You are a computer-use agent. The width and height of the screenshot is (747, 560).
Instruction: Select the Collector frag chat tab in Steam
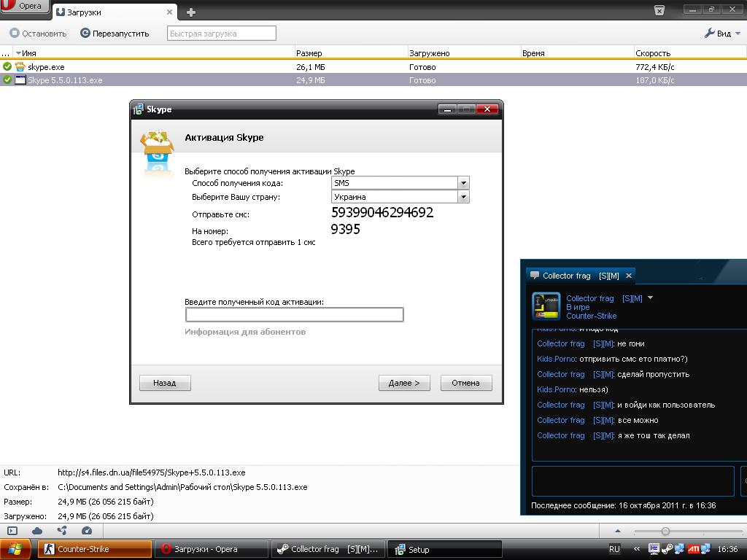tap(580, 276)
